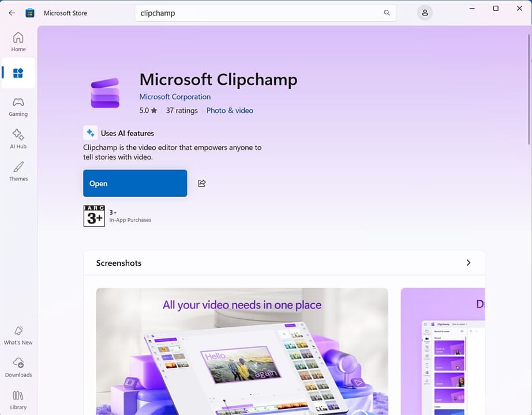The width and height of the screenshot is (532, 415).
Task: Open the Photo & video category
Action: [230, 110]
